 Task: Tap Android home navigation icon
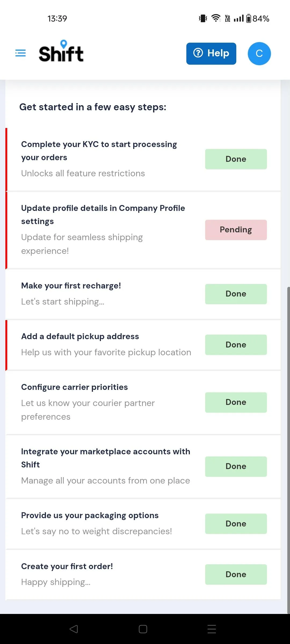pos(143,629)
